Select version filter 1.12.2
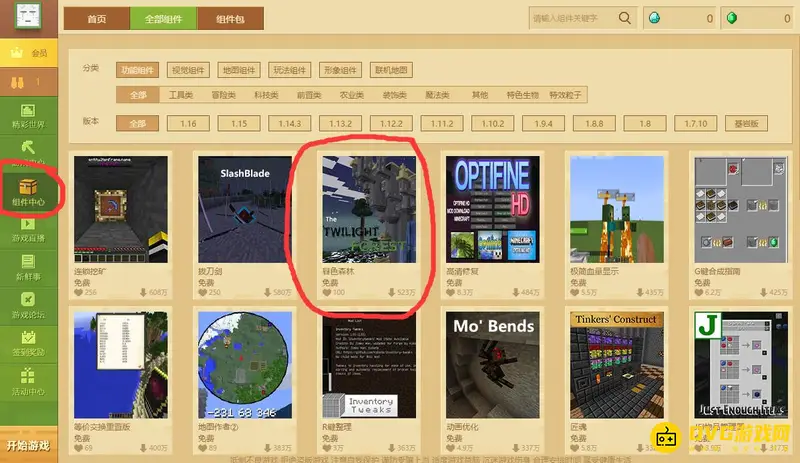The image size is (800, 463). click(x=392, y=123)
